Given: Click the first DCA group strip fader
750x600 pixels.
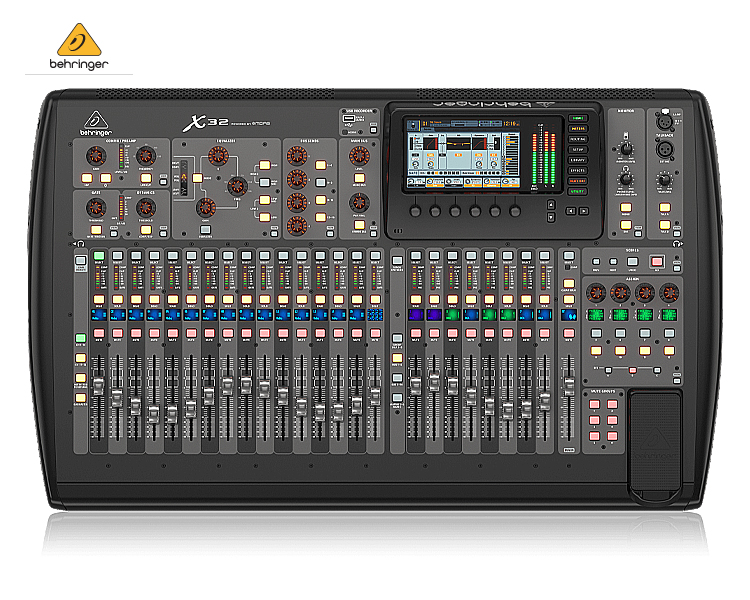Looking at the screenshot, I should pos(415,386).
